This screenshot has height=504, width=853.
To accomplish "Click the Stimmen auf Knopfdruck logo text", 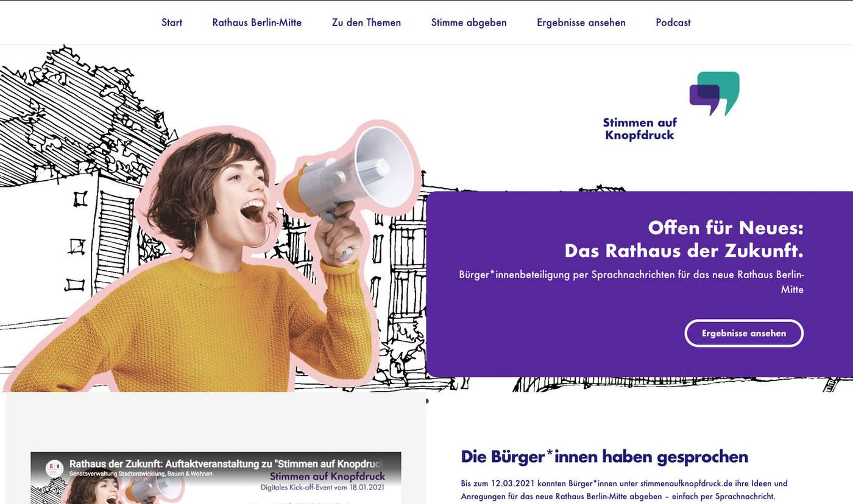I will point(640,128).
